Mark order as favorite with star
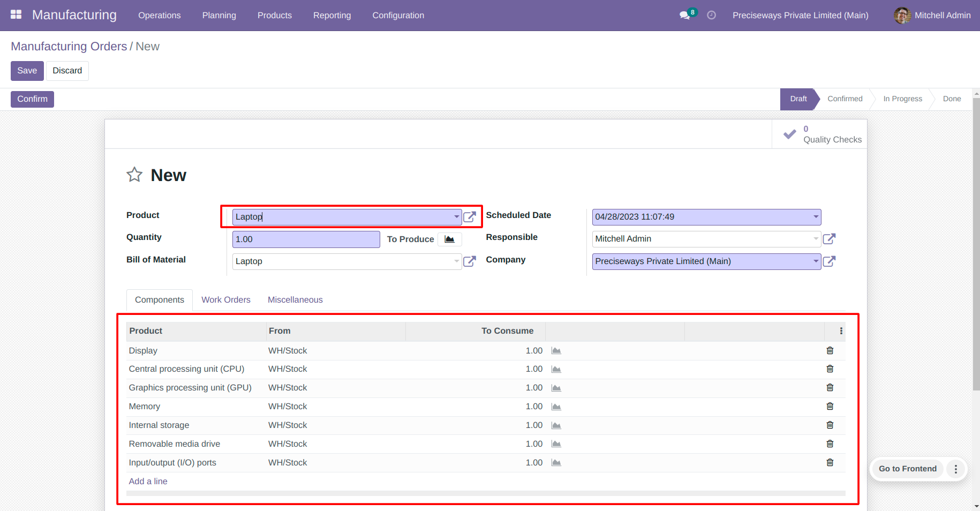The height and width of the screenshot is (511, 980). tap(134, 175)
